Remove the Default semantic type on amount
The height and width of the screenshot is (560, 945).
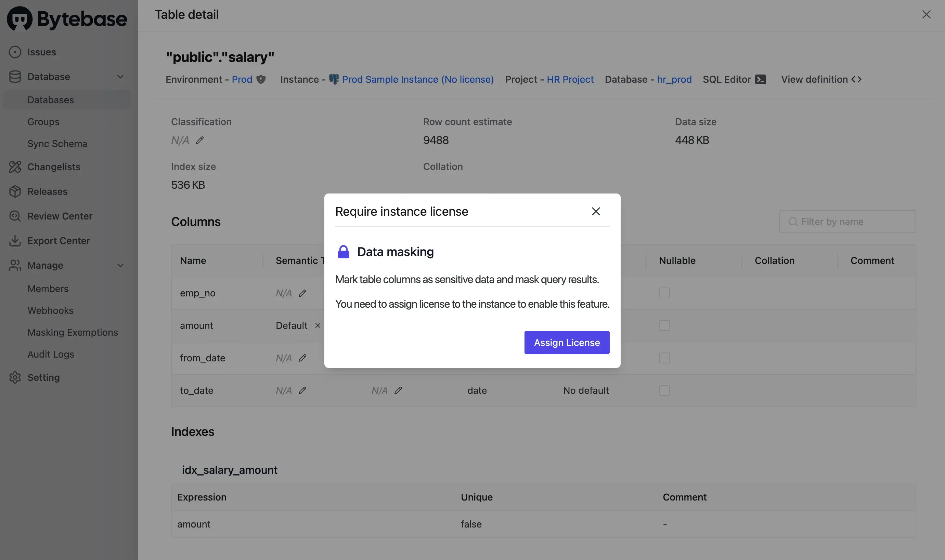click(x=318, y=325)
